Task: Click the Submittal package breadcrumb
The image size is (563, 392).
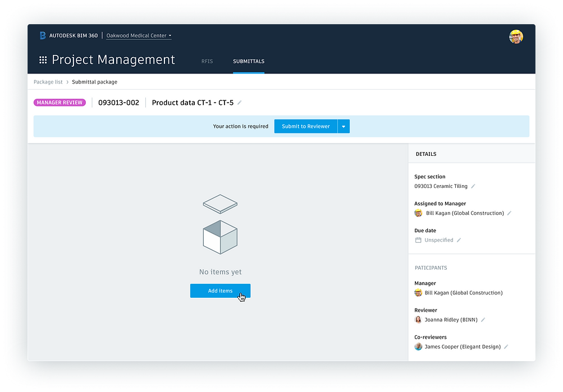Action: coord(94,82)
